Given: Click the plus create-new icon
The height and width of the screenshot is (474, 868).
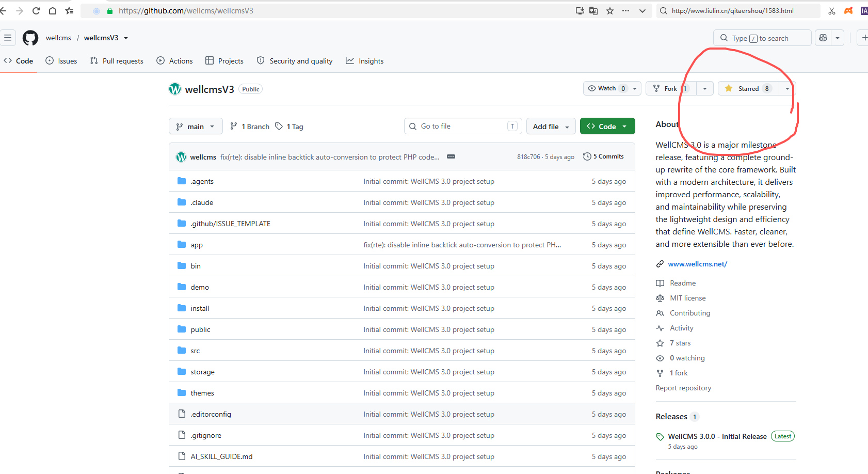Looking at the screenshot, I should 864,38.
